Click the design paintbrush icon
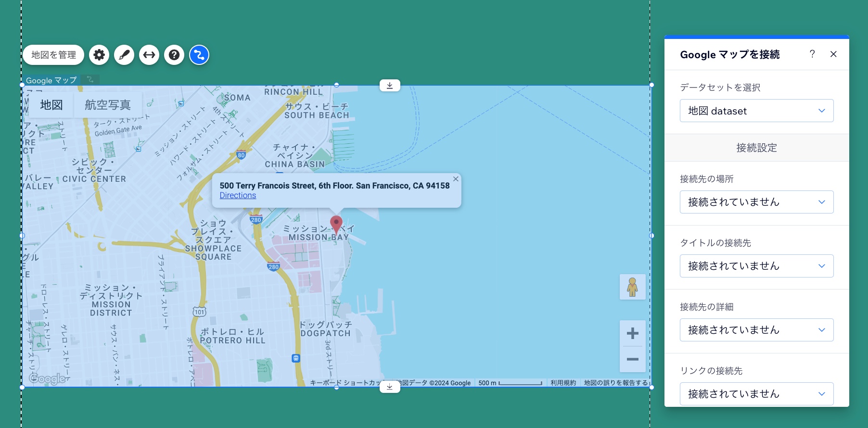 [124, 55]
